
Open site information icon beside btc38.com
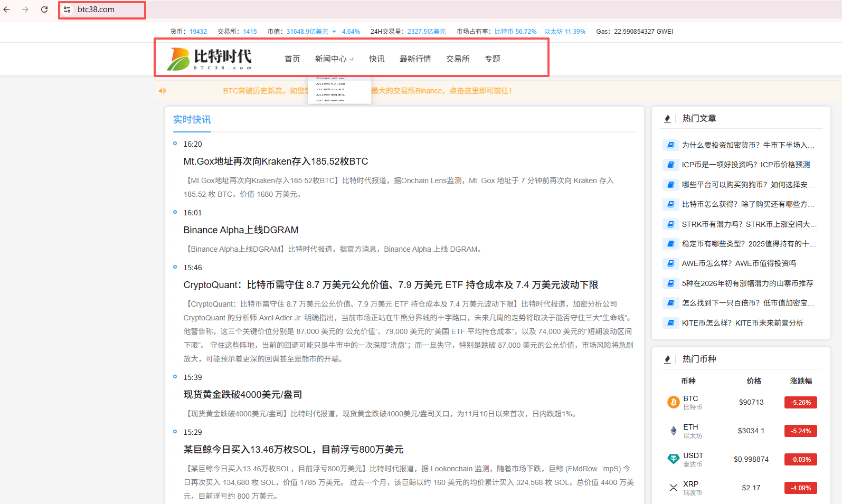[67, 9]
